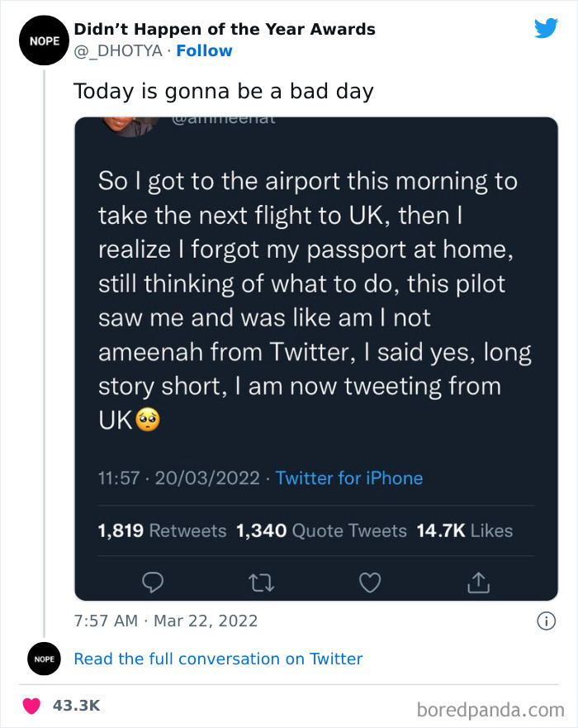This screenshot has height=728, width=578.
Task: View the 1,340 Quote Tweets count
Action: 321,531
